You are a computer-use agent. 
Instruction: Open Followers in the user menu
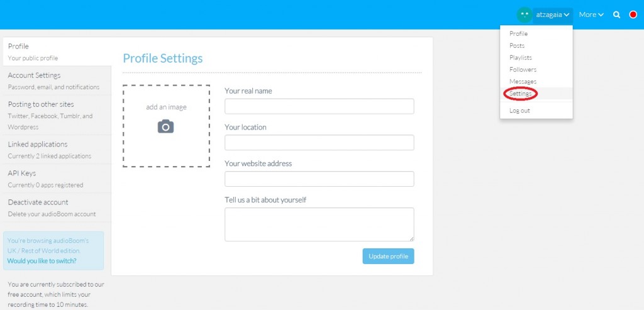tap(523, 70)
